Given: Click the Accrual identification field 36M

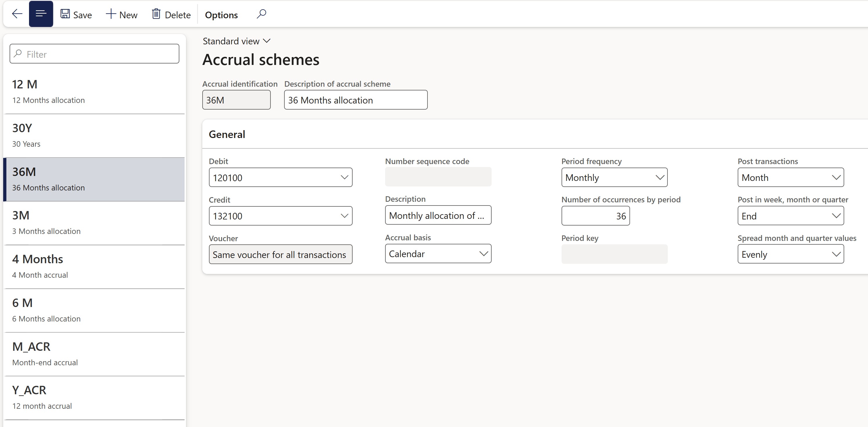Looking at the screenshot, I should point(236,100).
